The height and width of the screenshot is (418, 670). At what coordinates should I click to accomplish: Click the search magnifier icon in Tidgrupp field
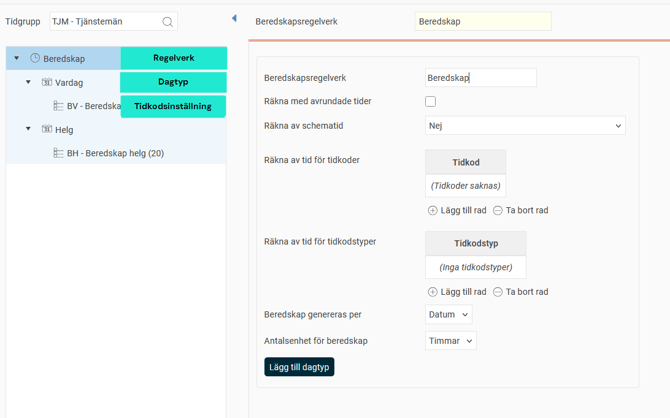pos(167,22)
